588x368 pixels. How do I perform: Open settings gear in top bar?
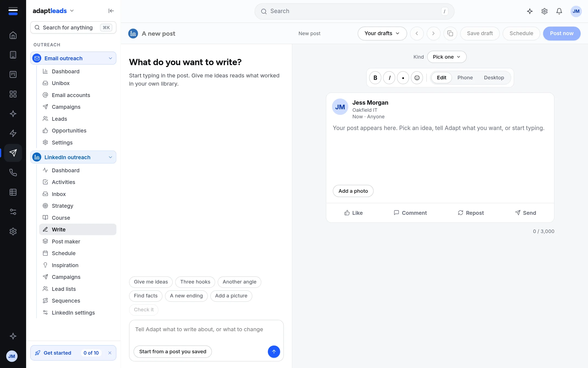click(x=544, y=11)
